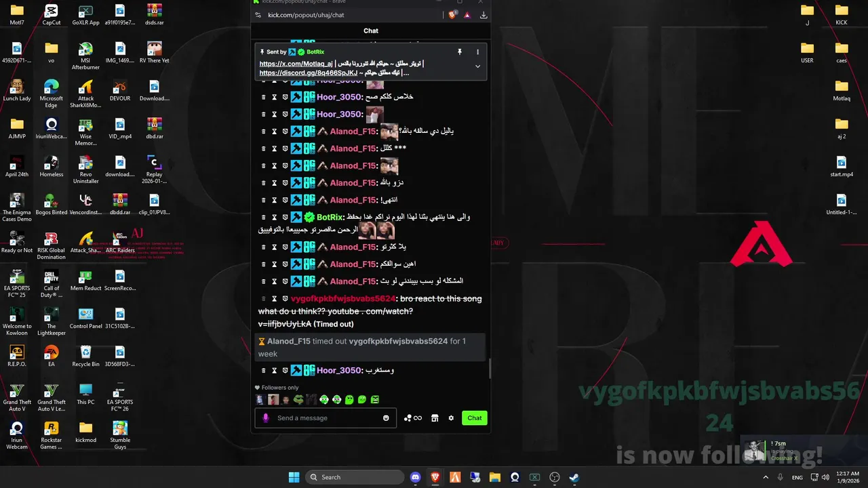This screenshot has height=488, width=868.
Task: Select the Lunch Lady desktop icon
Action: (x=17, y=91)
